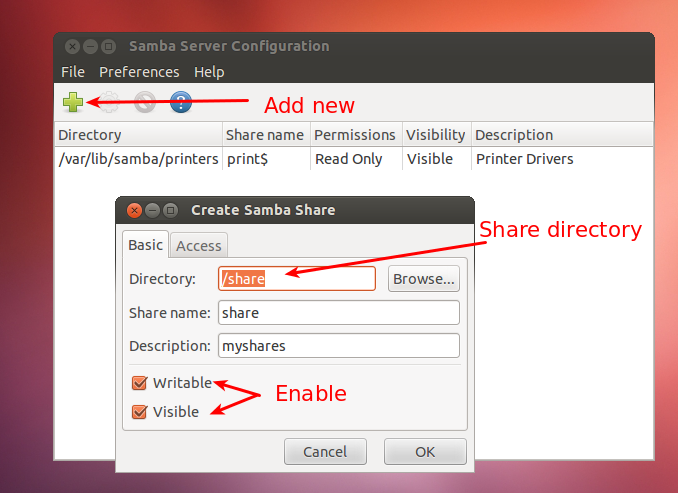
Task: Maximize the Samba Server Configuration window
Action: point(109,46)
